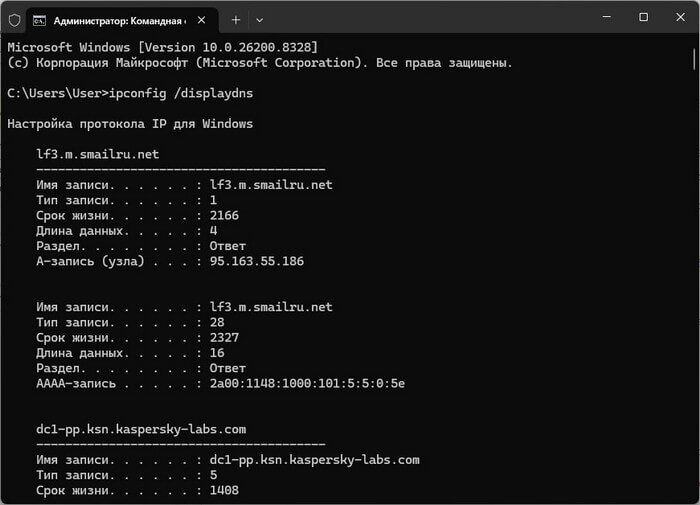Click the IP address 95.163.55.186

point(257,261)
